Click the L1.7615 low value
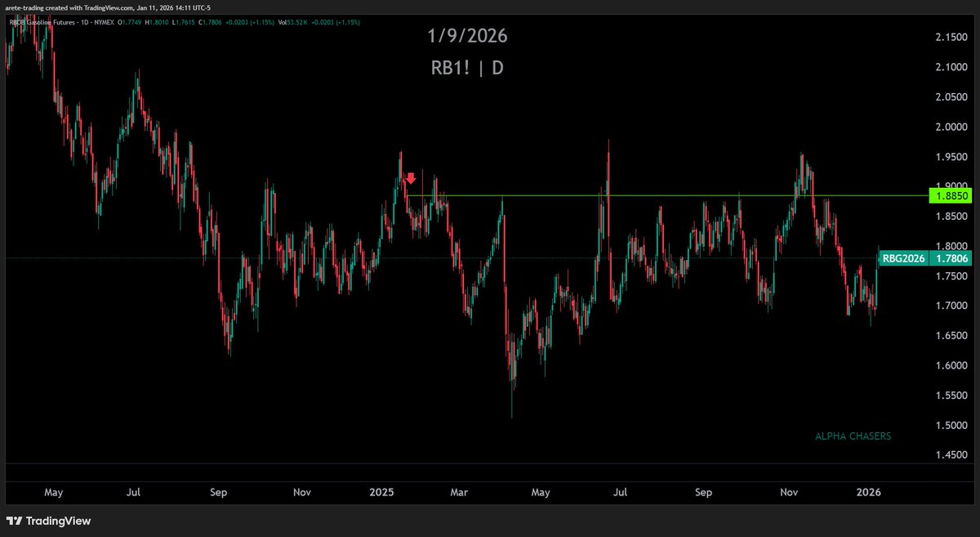Viewport: 980px width, 537px height. tap(184, 23)
